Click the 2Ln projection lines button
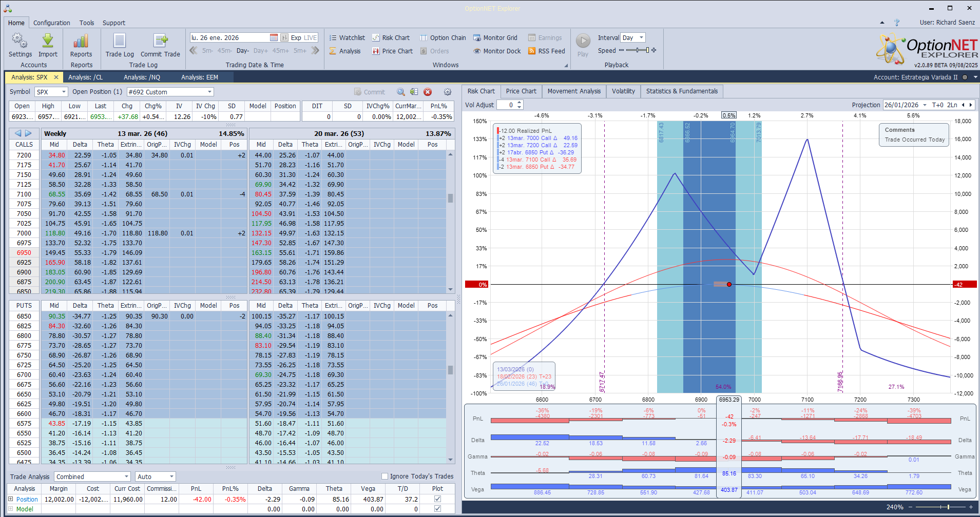Screen dimensions: 980x517 coord(952,105)
